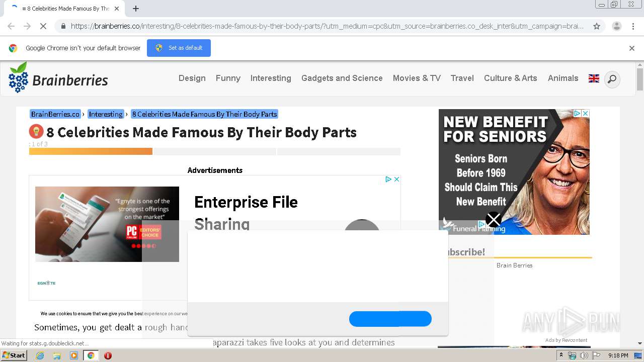
Task: Click the black circular X overlay button
Action: click(x=494, y=220)
